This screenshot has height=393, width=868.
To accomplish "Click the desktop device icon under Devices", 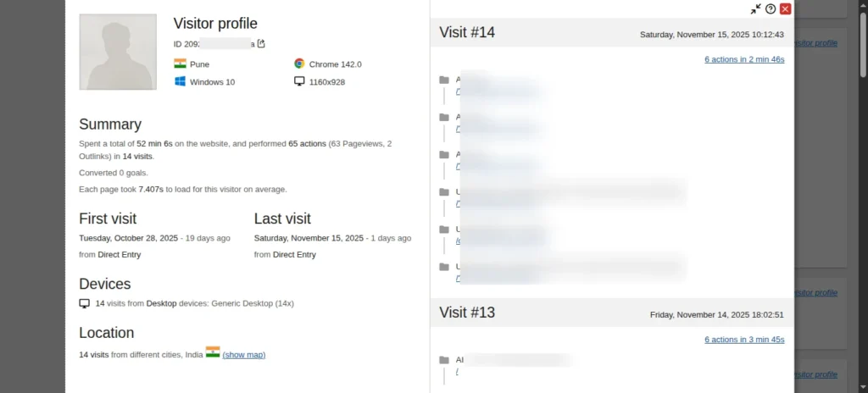I will click(x=85, y=303).
